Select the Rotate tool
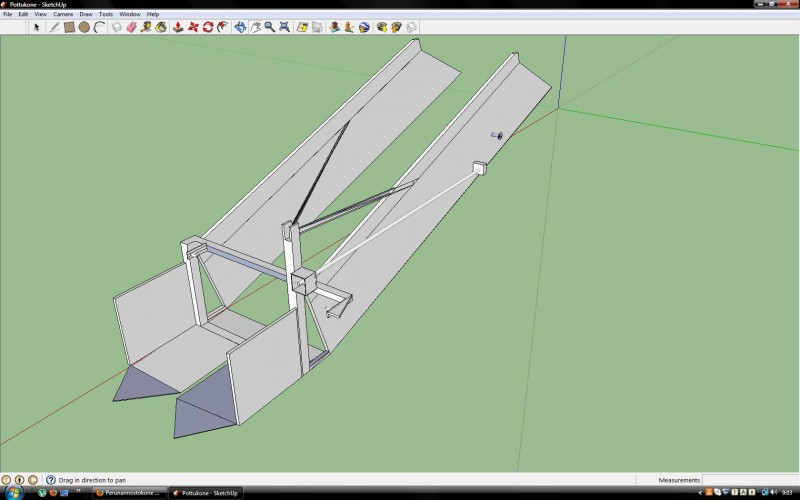 (x=208, y=27)
